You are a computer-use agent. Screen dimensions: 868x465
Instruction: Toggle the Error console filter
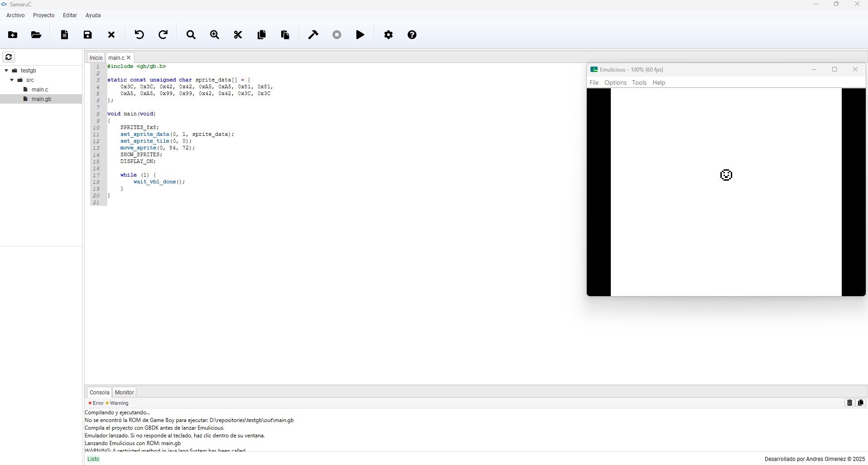[96, 403]
